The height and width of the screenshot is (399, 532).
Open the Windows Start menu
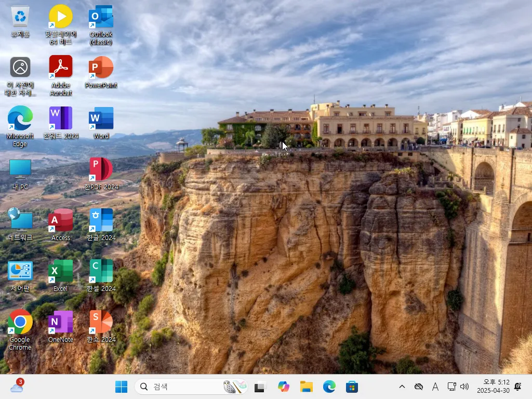(121, 387)
